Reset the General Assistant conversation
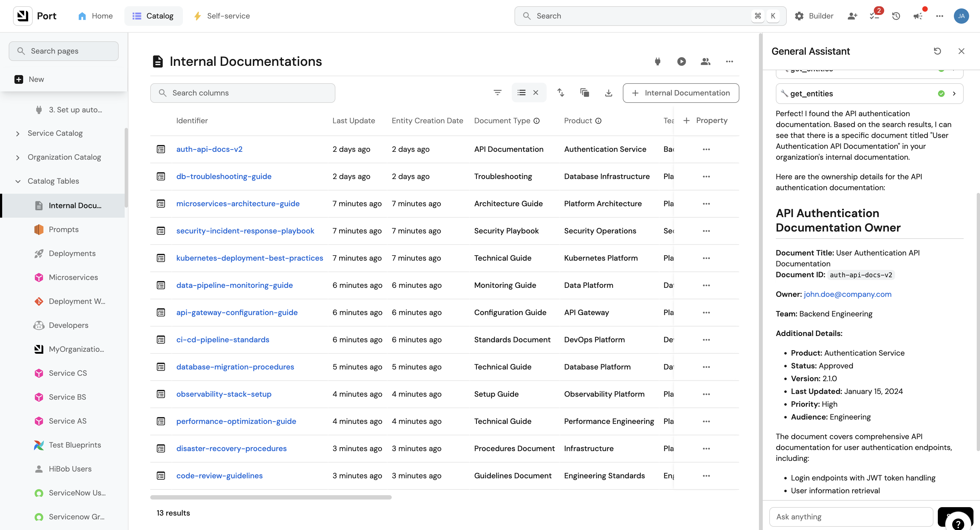Image resolution: width=980 pixels, height=530 pixels. click(937, 51)
